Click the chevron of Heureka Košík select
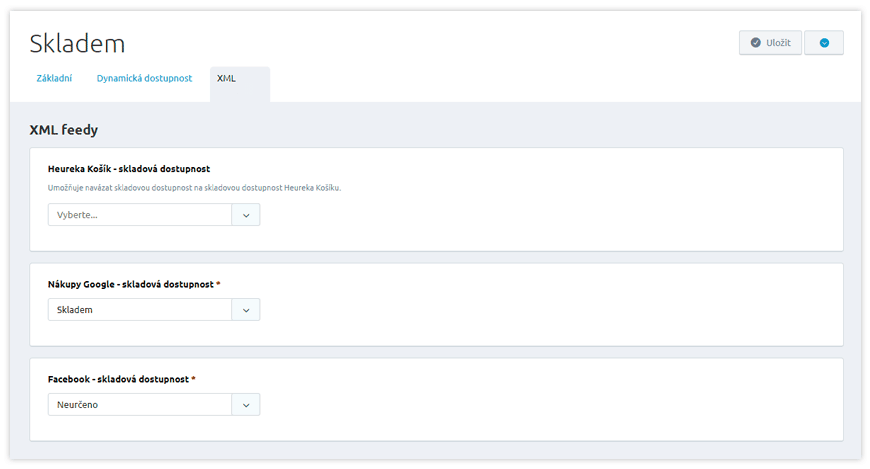 246,215
